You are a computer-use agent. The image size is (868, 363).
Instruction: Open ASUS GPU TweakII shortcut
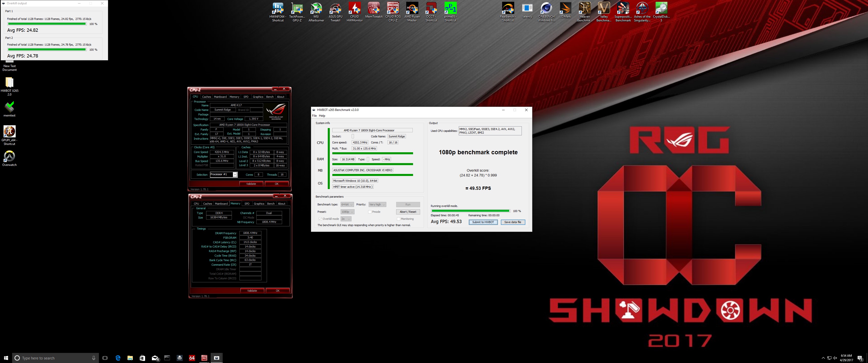click(x=335, y=12)
